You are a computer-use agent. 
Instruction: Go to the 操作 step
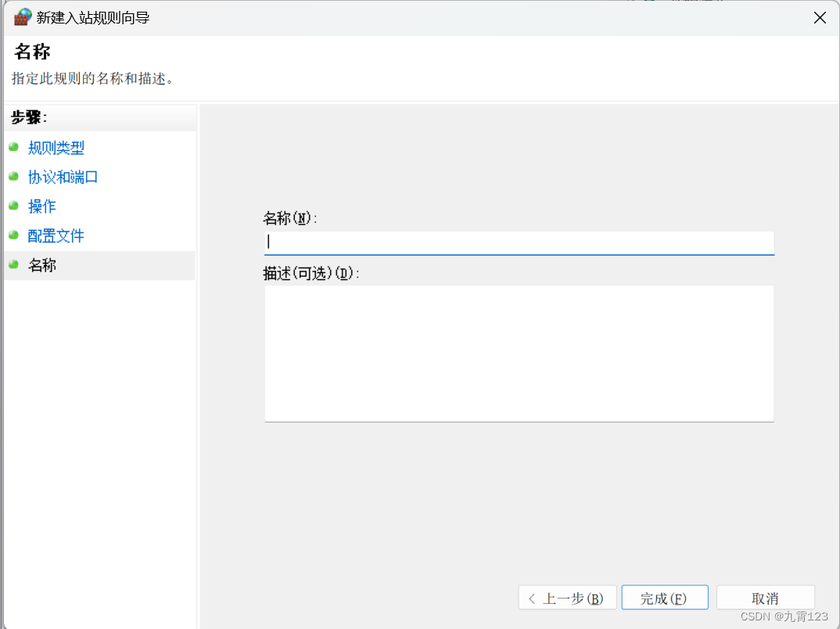(x=41, y=207)
